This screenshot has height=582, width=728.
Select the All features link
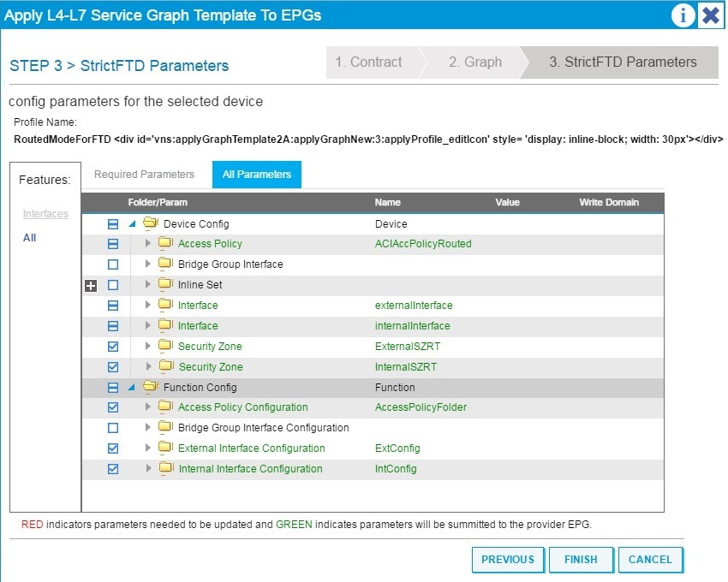tap(30, 238)
